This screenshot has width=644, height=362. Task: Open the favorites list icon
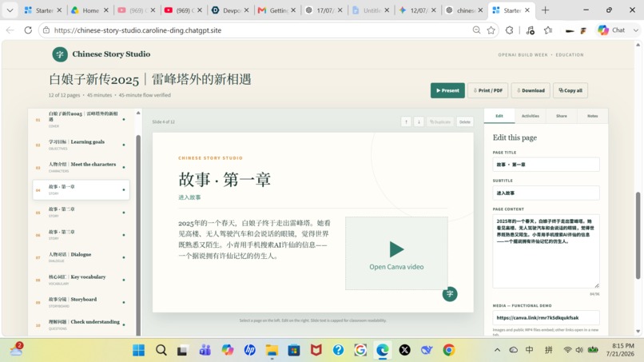(x=548, y=30)
